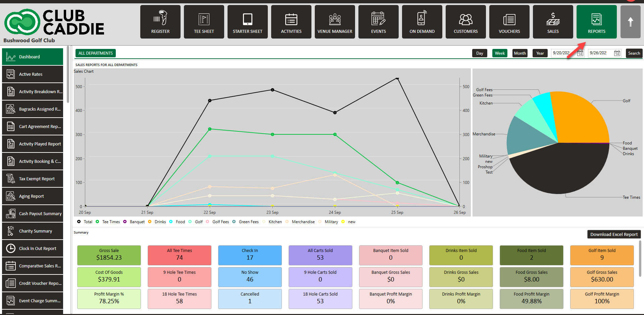
Task: Open the Cash Payout Summary report
Action: [x=33, y=214]
